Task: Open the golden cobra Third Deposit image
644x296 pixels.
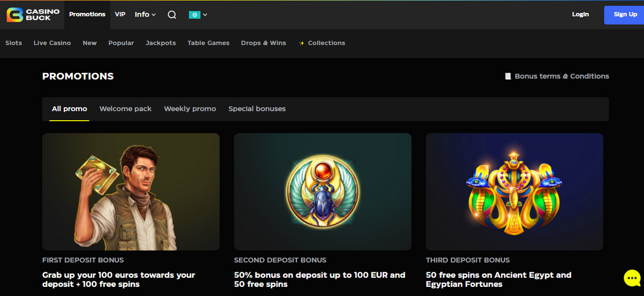Action: pyautogui.click(x=514, y=192)
